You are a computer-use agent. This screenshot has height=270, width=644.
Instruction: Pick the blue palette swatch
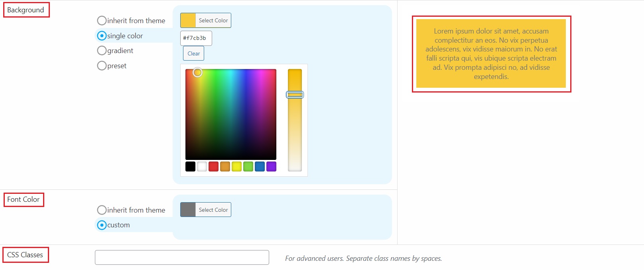coord(260,166)
